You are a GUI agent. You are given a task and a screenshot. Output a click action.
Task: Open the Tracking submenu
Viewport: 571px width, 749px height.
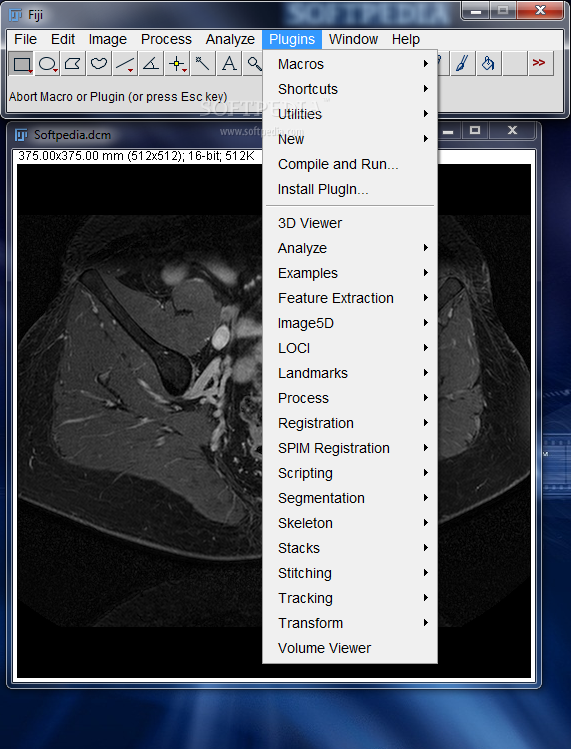pos(350,598)
